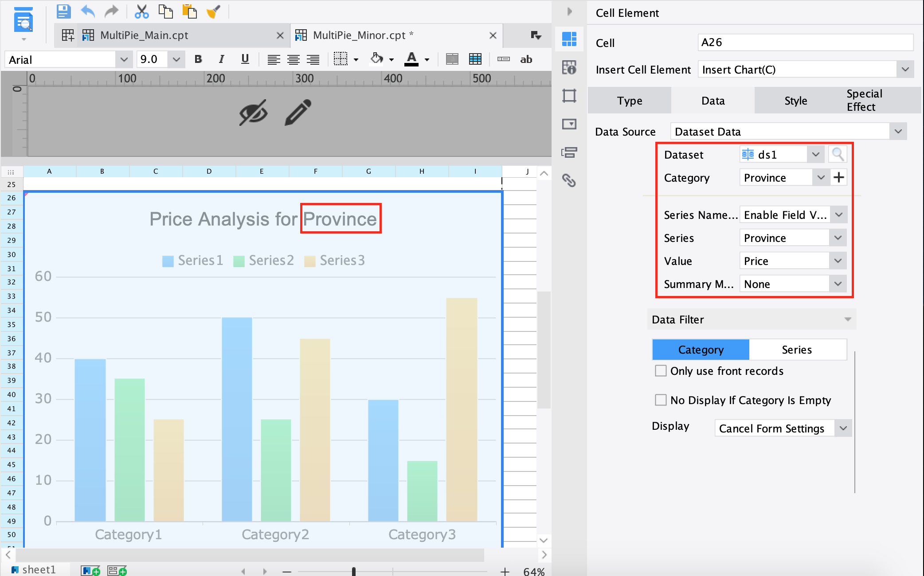
Task: Open the Scissors cut tool
Action: click(141, 12)
